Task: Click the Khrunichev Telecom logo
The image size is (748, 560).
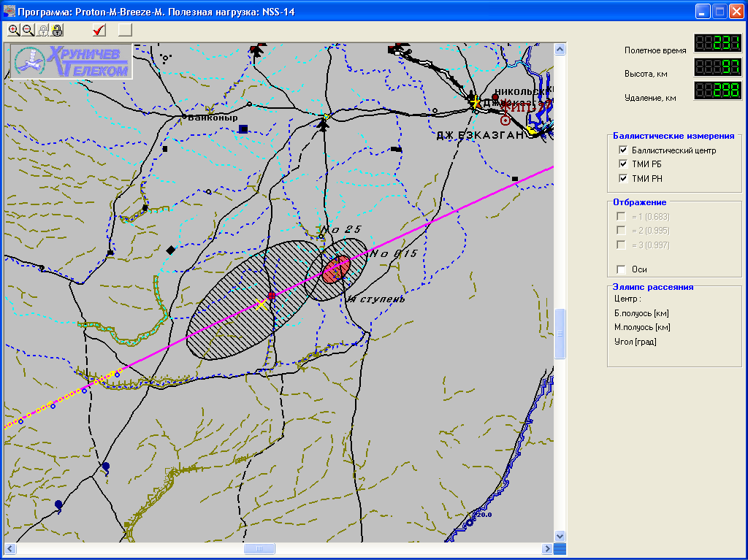Action: 70,61
